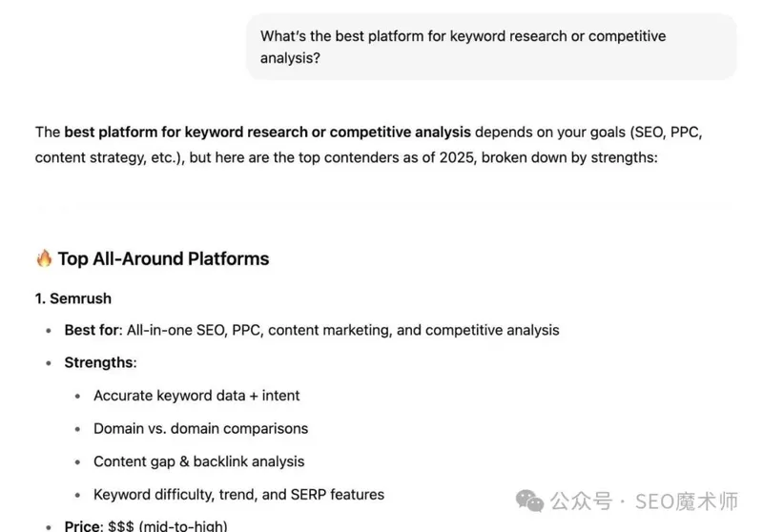
Task: Click the bold 'Strengths' label
Action: click(99, 362)
